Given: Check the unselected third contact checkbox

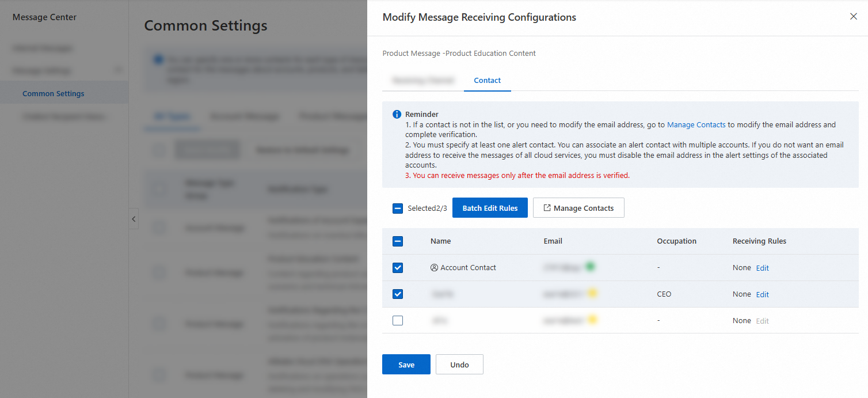Looking at the screenshot, I should point(398,321).
